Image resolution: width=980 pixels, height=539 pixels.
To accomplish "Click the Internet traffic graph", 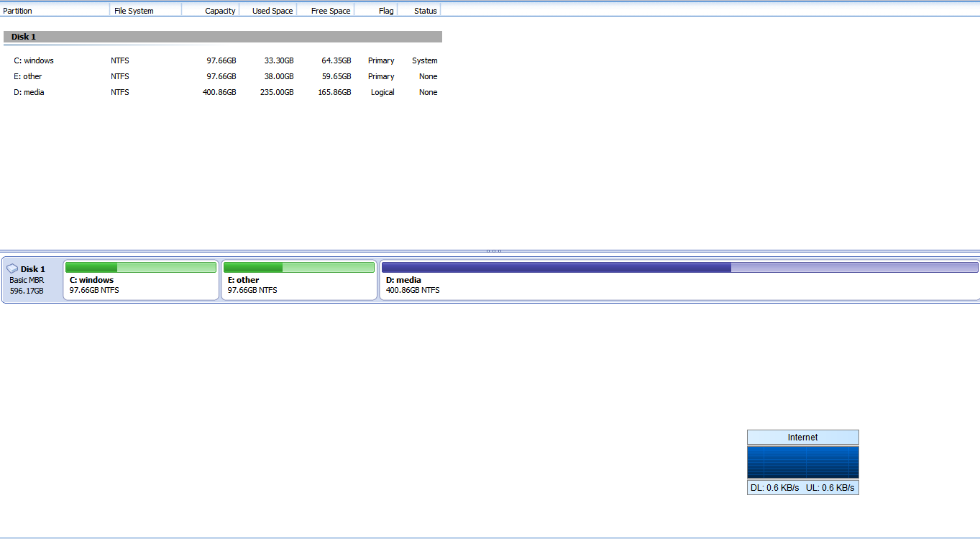I will (x=802, y=463).
